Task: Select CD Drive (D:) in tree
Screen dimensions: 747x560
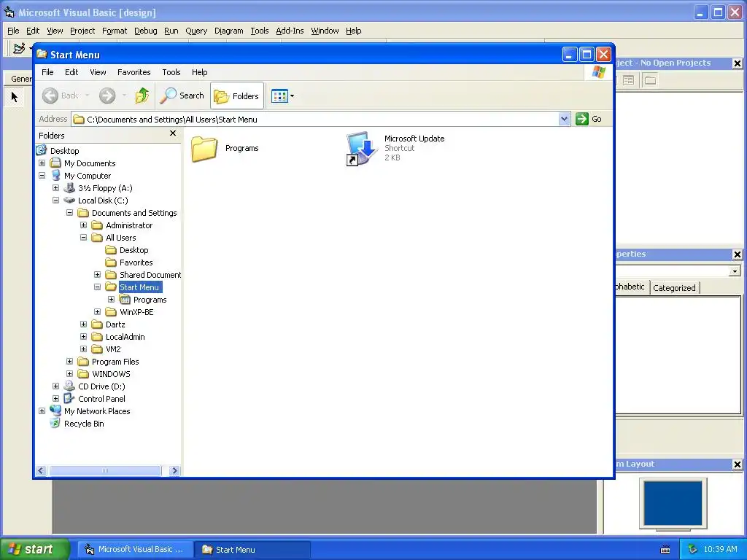Action: pyautogui.click(x=101, y=386)
